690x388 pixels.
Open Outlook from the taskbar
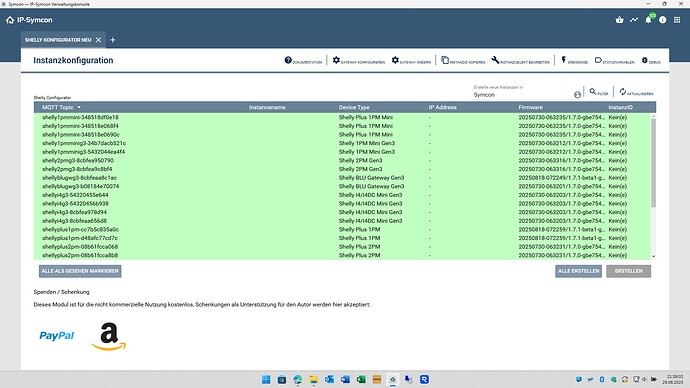330,379
